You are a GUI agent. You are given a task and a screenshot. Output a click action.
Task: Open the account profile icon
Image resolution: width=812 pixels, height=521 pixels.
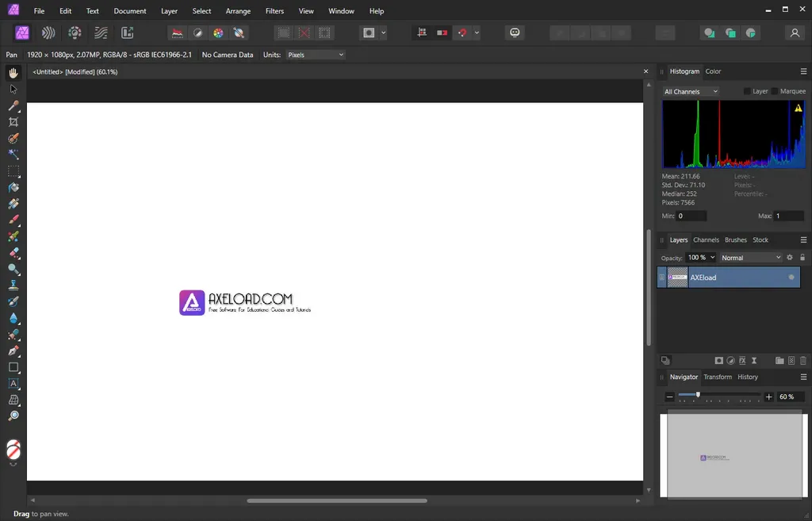pos(795,33)
